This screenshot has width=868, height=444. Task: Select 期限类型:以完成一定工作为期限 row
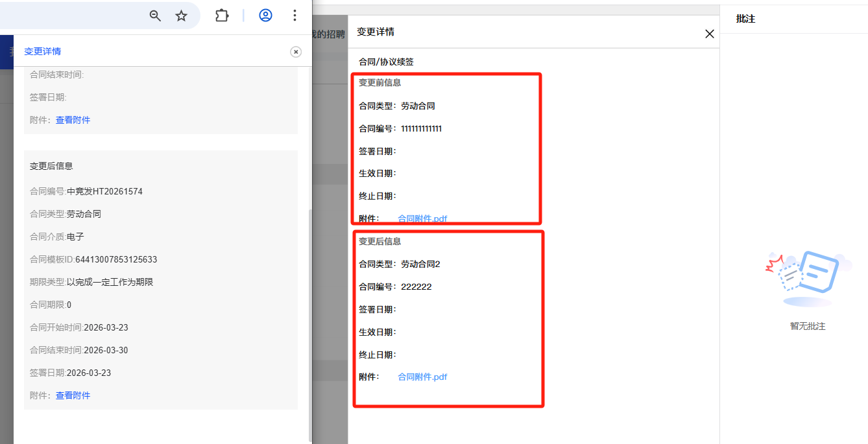click(x=91, y=282)
